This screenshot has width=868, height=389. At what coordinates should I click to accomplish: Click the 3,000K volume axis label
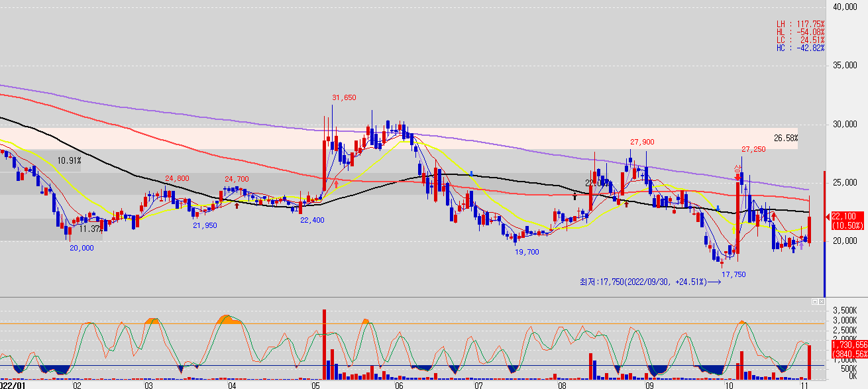845,320
